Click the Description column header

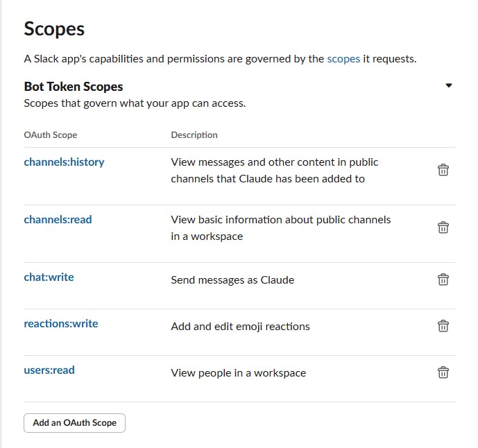pyautogui.click(x=194, y=135)
